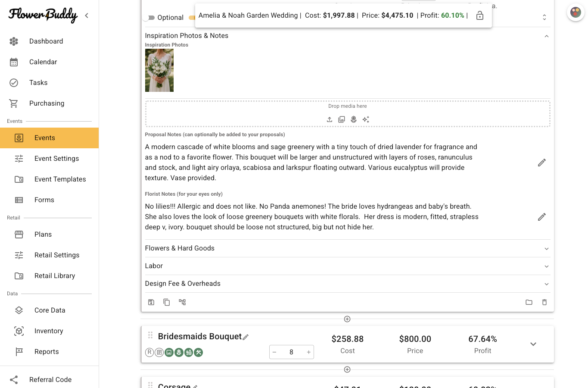Click the Bridesmaids Bouquet drag handle
Image resolution: width=588 pixels, height=388 pixels.
pyautogui.click(x=150, y=335)
